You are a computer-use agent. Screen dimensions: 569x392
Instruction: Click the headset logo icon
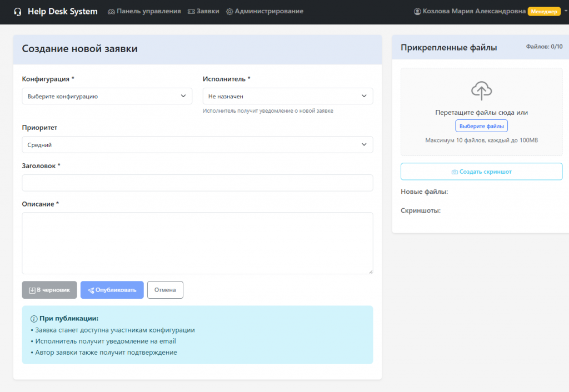(x=17, y=12)
